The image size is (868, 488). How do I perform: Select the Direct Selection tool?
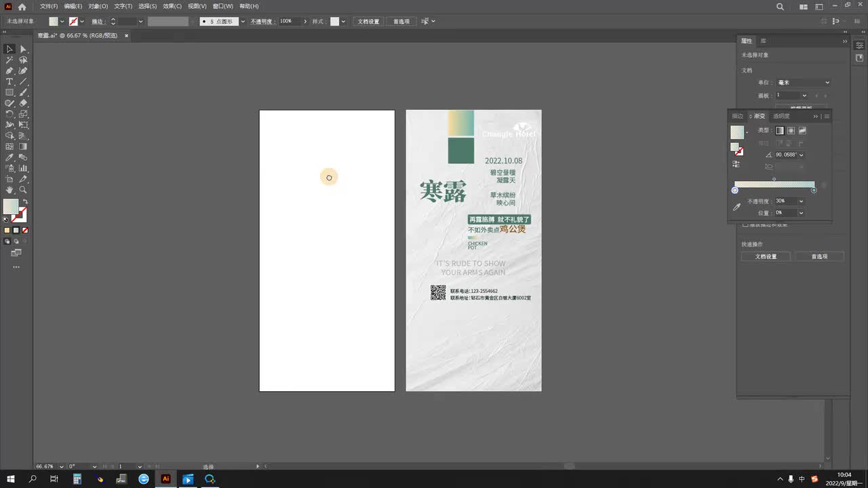[x=23, y=49]
